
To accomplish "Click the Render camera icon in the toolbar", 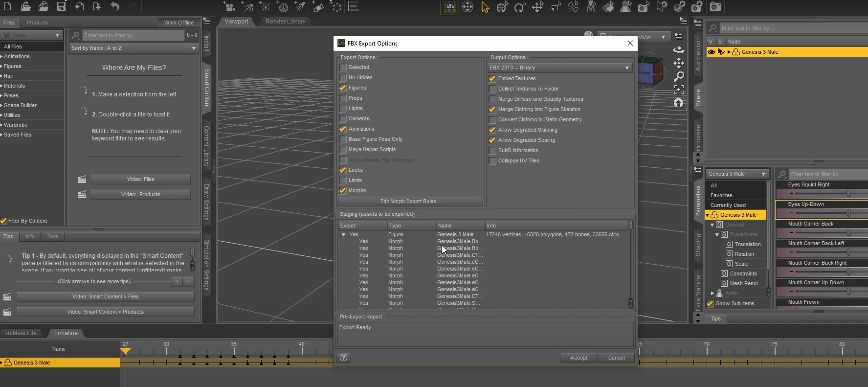I will pyautogui.click(x=715, y=7).
